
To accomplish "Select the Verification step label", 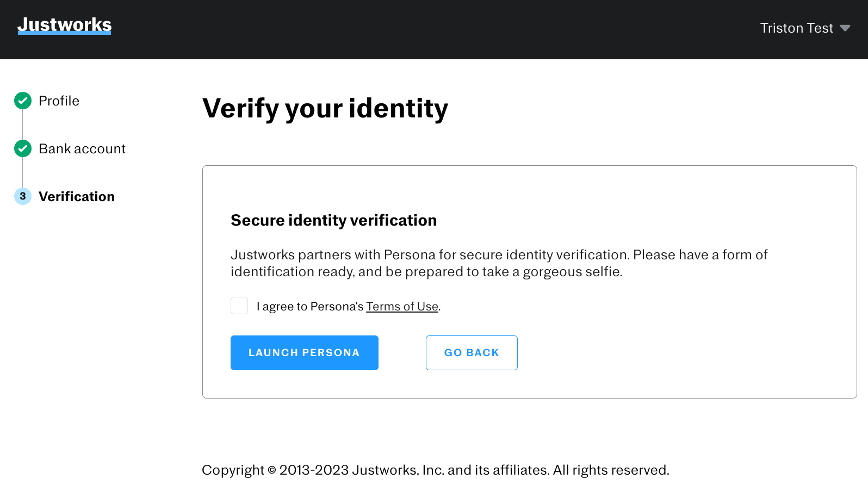I will click(77, 197).
